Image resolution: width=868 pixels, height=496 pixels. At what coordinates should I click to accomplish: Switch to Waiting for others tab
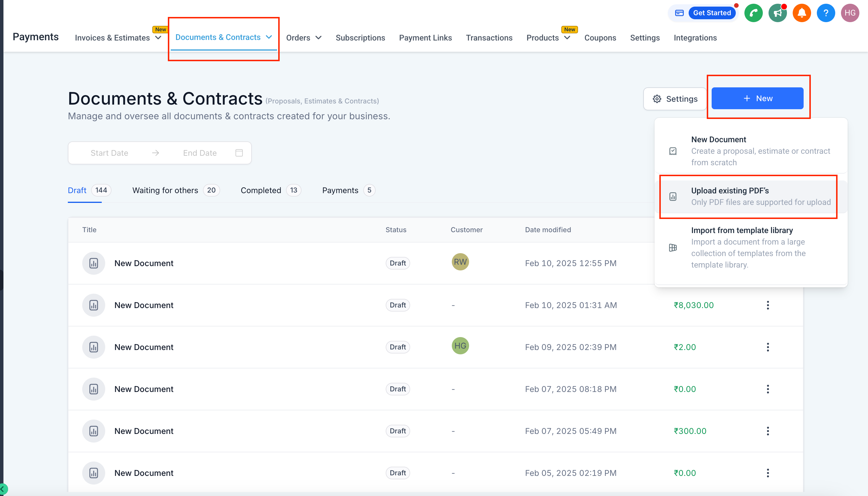[x=165, y=191]
